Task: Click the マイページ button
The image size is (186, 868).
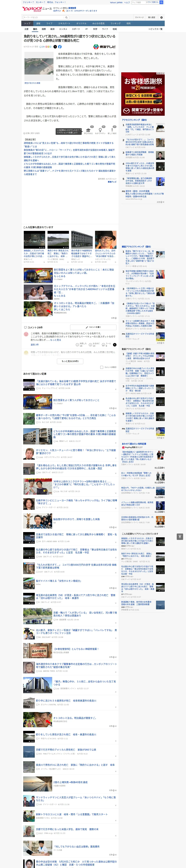Action: point(139,17)
